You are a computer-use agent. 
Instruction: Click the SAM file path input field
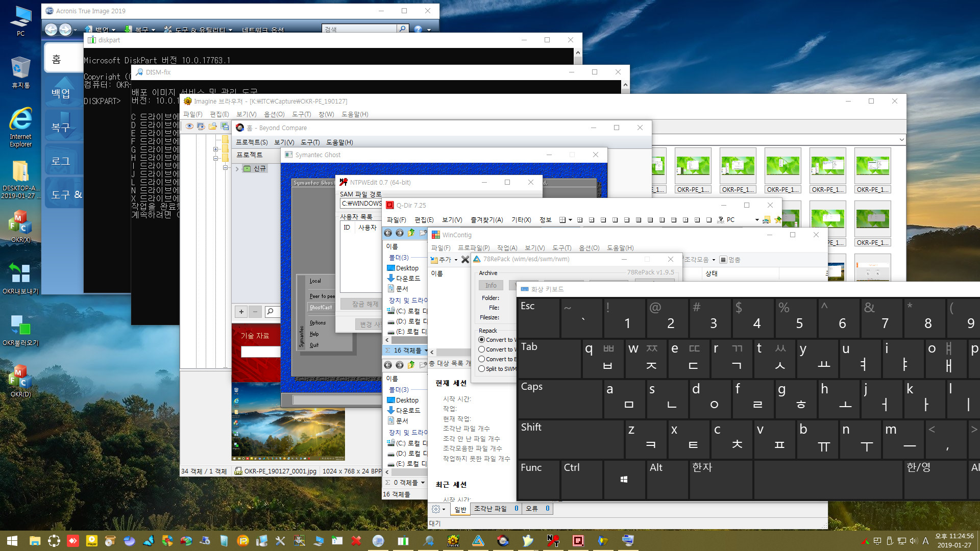361,204
